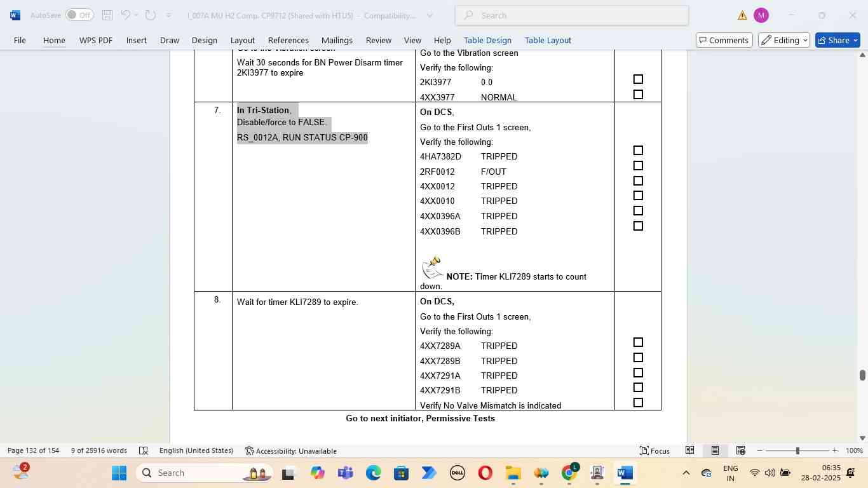Show hidden system tray icons
Screen dimensions: 868x488
(x=686, y=473)
